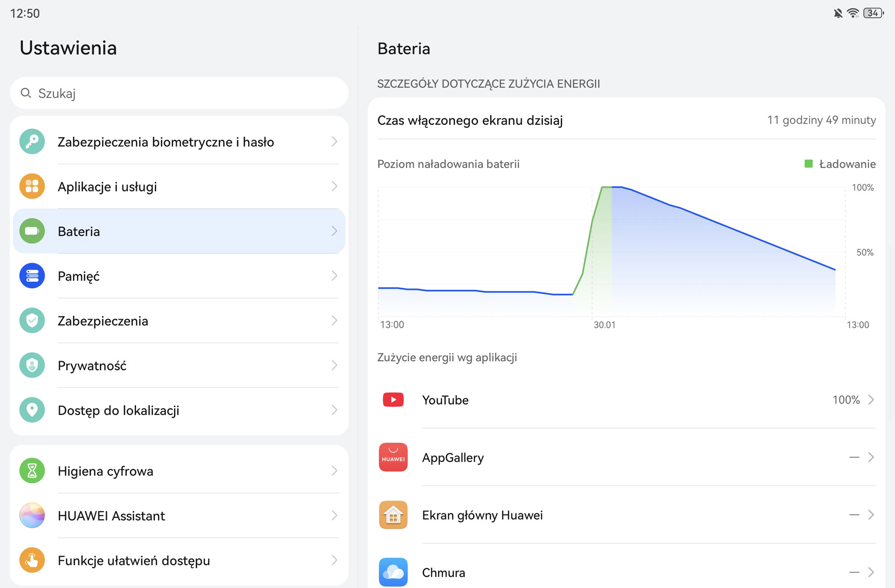Click the orange Aplikacje i usługi icon
This screenshot has height=588, width=895.
click(32, 187)
